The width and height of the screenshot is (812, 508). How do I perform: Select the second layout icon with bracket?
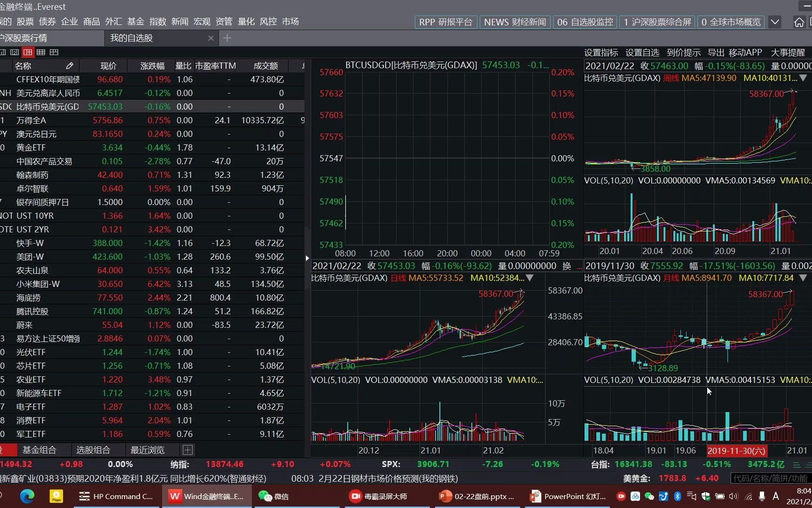tap(15, 52)
